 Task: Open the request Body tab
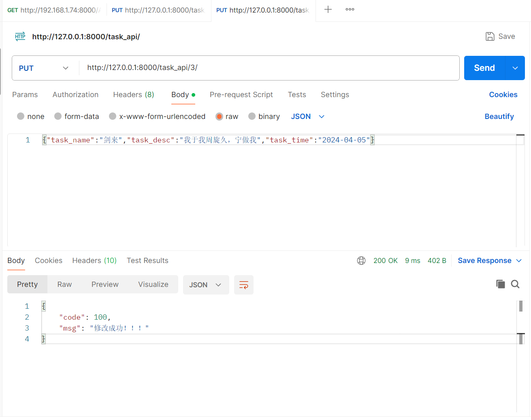click(183, 95)
